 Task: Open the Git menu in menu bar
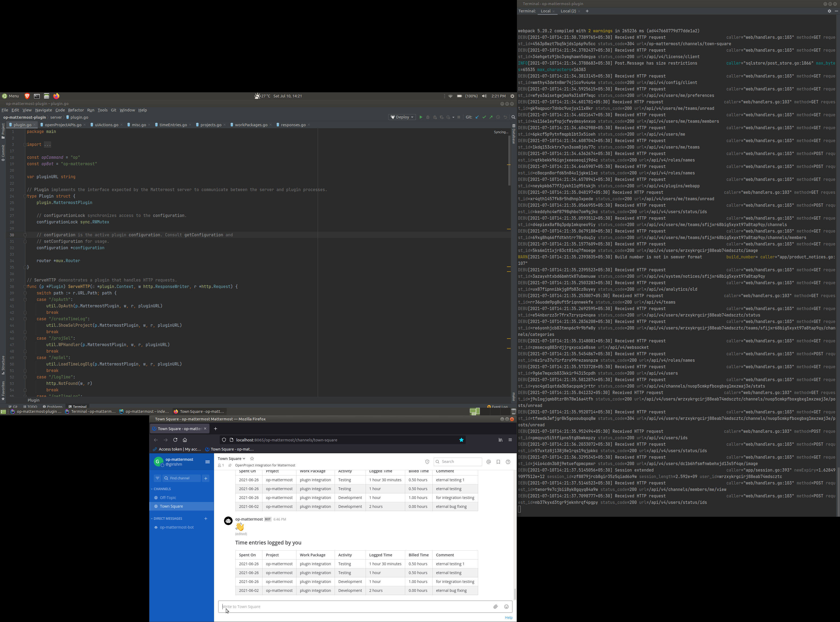tap(113, 110)
